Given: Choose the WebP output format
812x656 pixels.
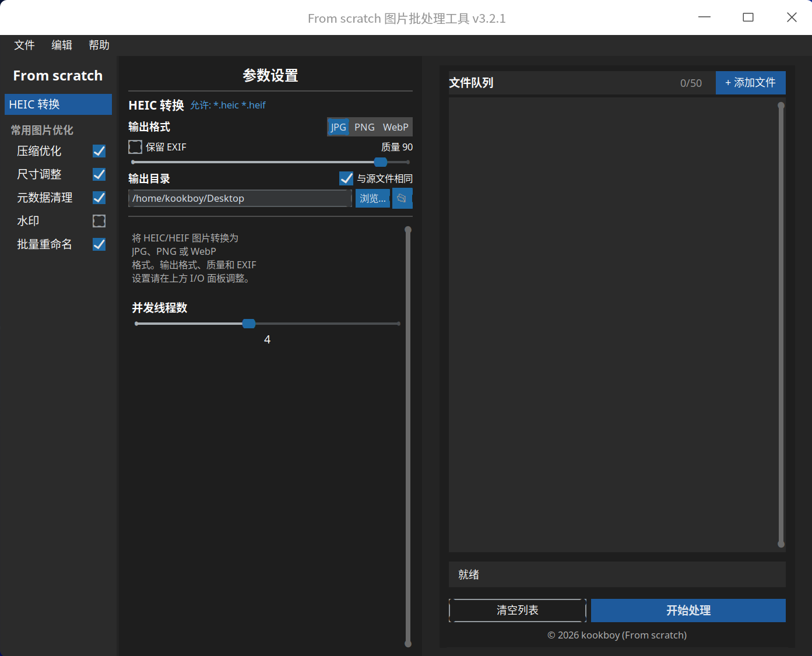Looking at the screenshot, I should coord(396,127).
